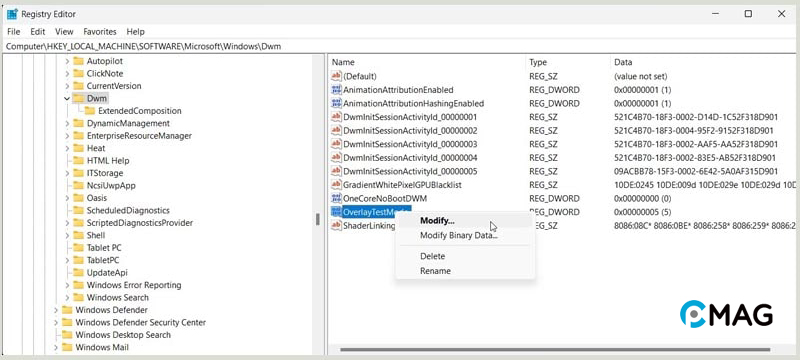The image size is (800, 360).
Task: Click the DwmInitSessionActivityId_00000003 value icon
Action: point(336,144)
